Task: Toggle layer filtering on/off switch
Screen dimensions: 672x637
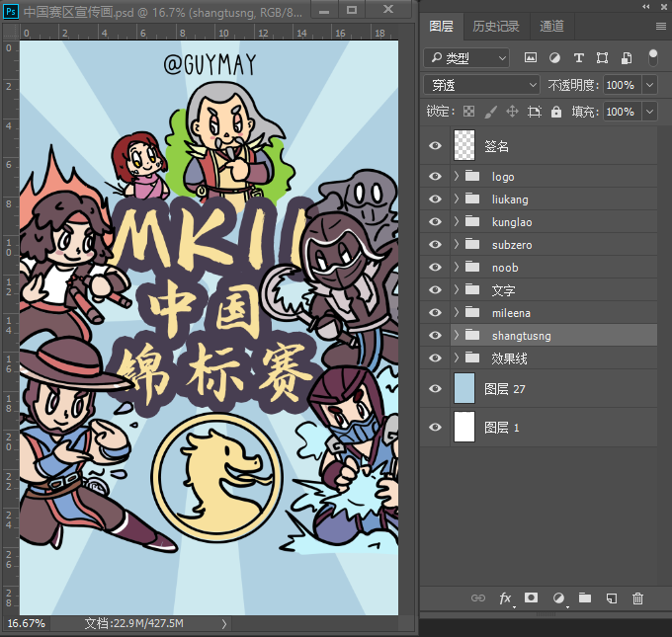Action: tap(652, 57)
